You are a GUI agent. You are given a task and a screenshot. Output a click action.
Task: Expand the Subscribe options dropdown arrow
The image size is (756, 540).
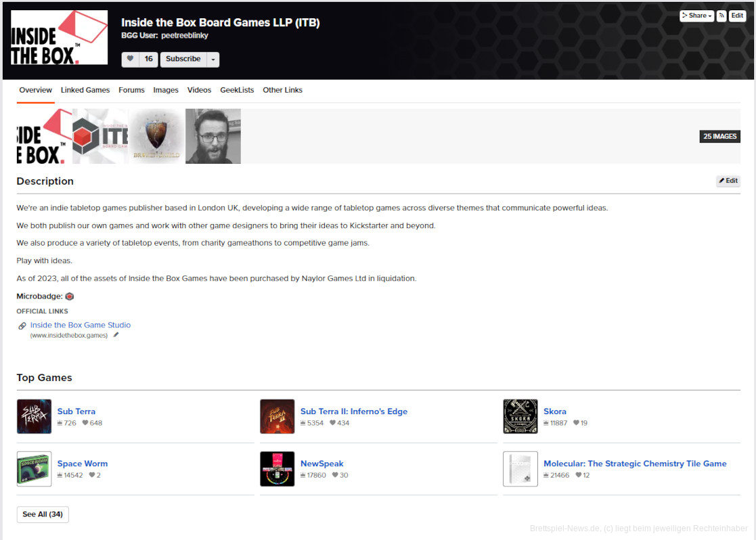coord(213,60)
